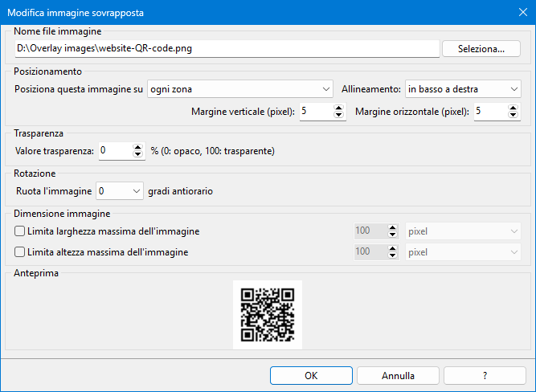The height and width of the screenshot is (392, 536).
Task: Increase the Valore trasparenza with up arrow
Action: pos(137,148)
